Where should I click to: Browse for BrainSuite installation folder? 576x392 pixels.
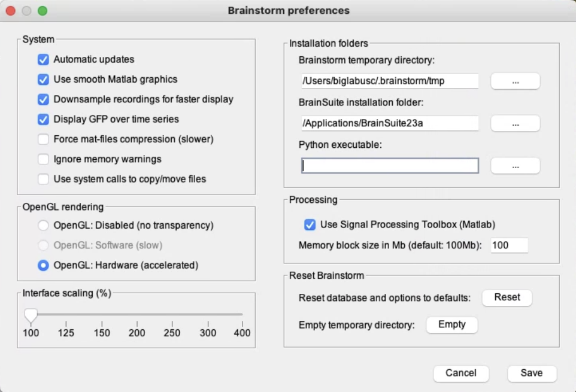pyautogui.click(x=515, y=123)
